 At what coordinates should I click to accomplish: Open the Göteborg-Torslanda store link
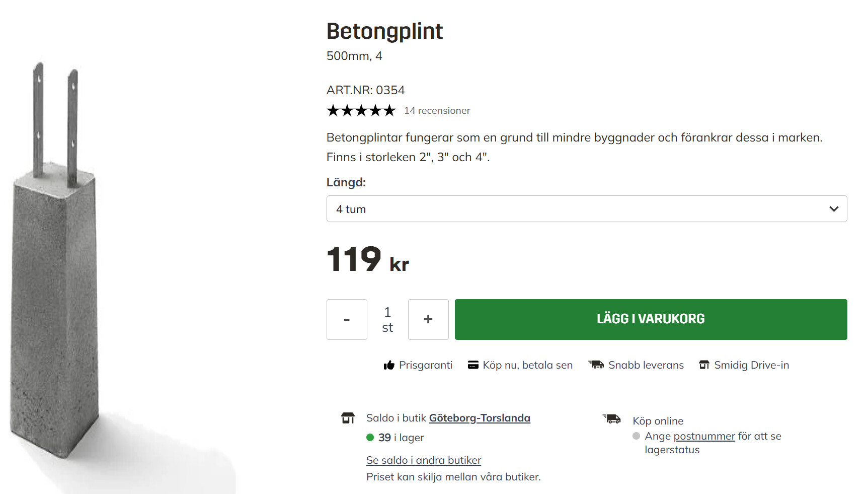[x=480, y=418]
